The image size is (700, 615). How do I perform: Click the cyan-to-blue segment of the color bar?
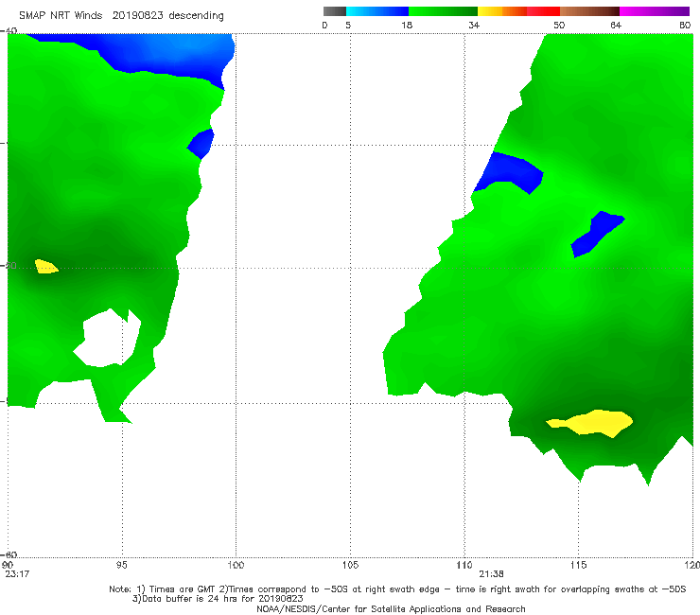click(377, 11)
